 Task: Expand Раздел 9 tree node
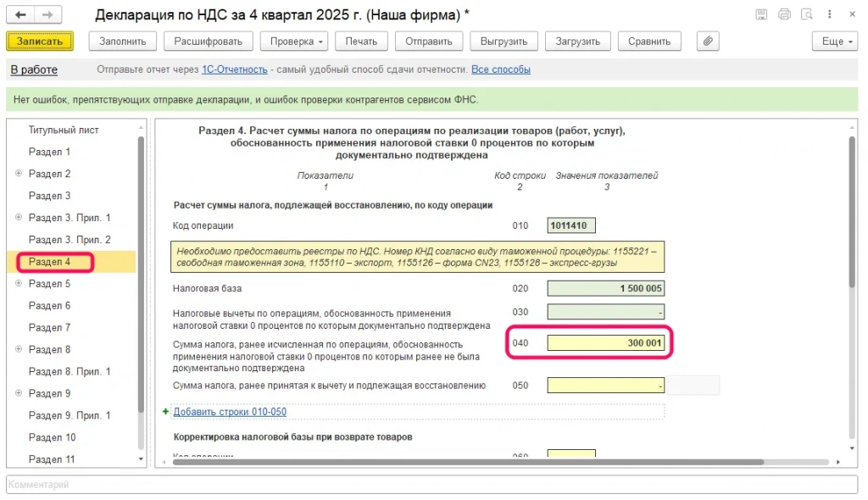pos(19,392)
